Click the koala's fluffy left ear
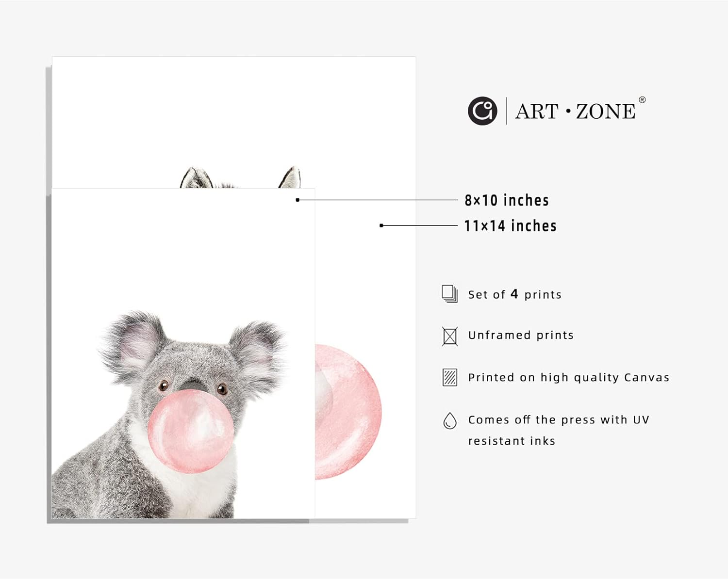The width and height of the screenshot is (728, 579). [x=132, y=345]
